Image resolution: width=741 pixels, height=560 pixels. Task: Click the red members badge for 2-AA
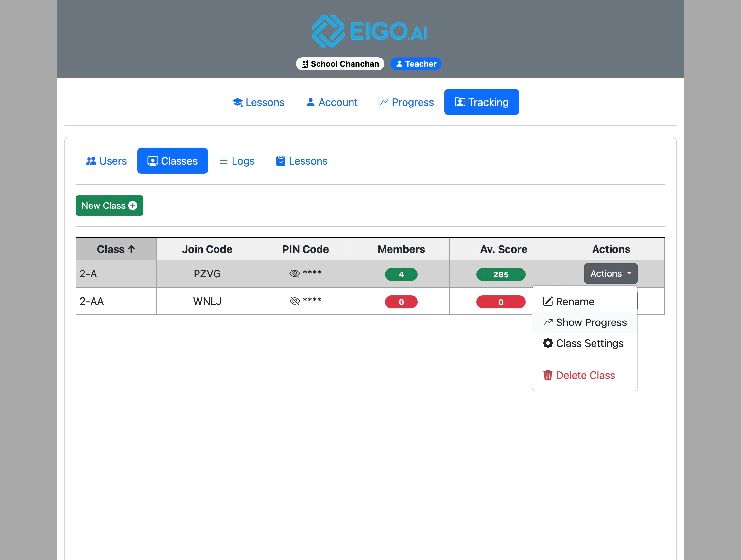pos(401,302)
